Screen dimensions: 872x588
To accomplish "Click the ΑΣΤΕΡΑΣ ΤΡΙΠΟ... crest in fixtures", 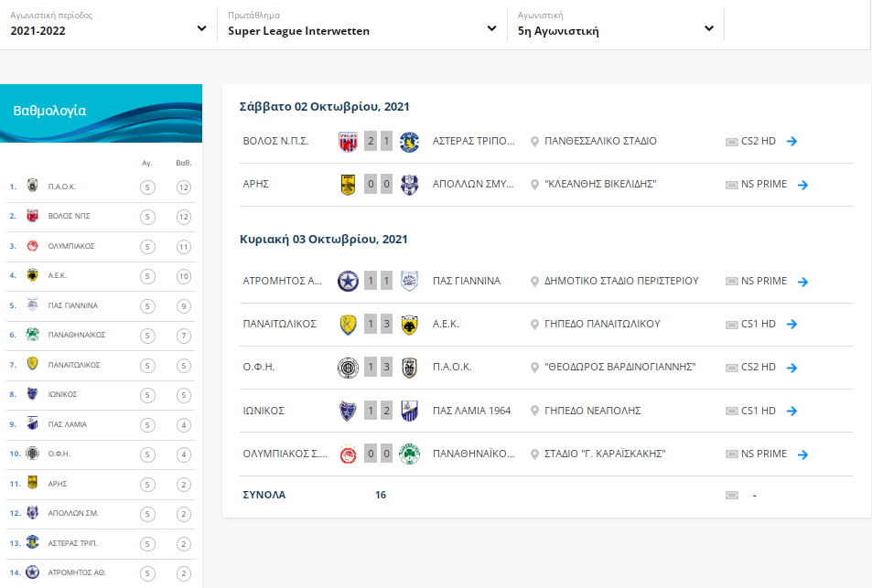I will pyautogui.click(x=409, y=142).
